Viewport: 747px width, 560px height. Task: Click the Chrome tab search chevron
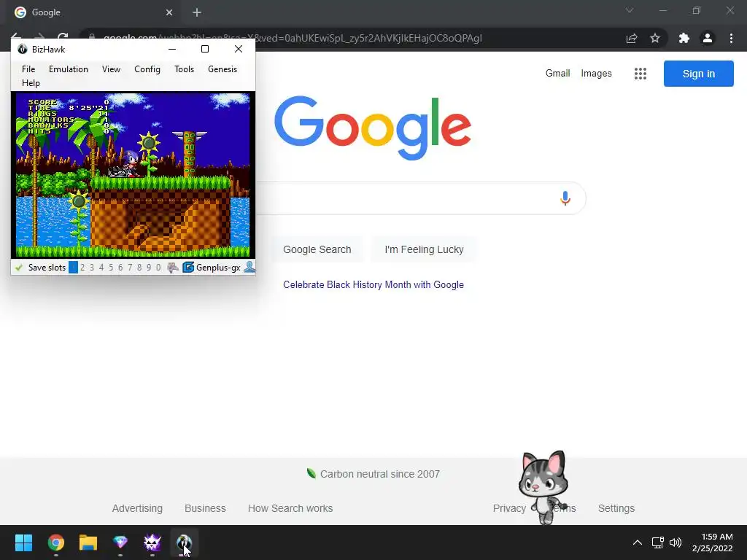(x=630, y=10)
